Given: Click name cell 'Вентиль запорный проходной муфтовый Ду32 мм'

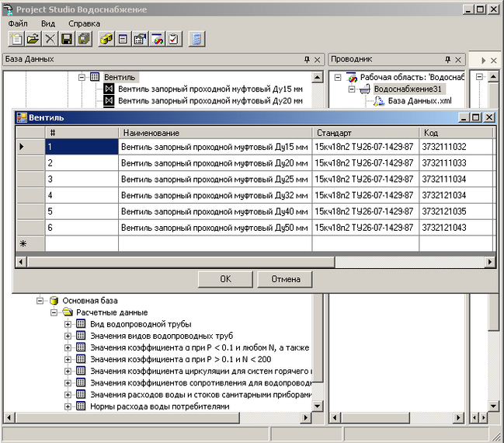Looking at the screenshot, I should point(215,195).
